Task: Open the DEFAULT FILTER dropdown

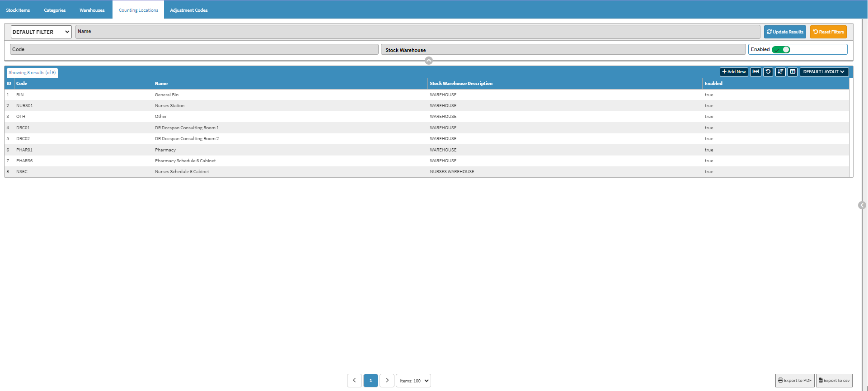Action: pyautogui.click(x=41, y=32)
